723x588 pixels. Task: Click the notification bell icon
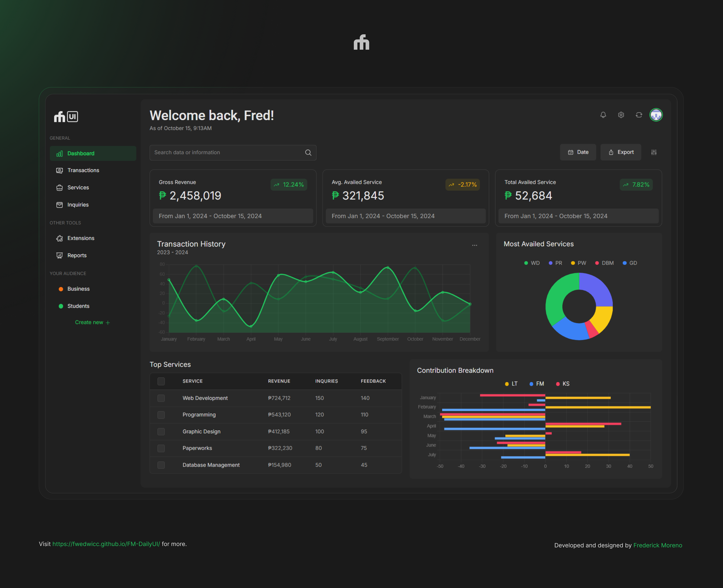click(x=603, y=115)
